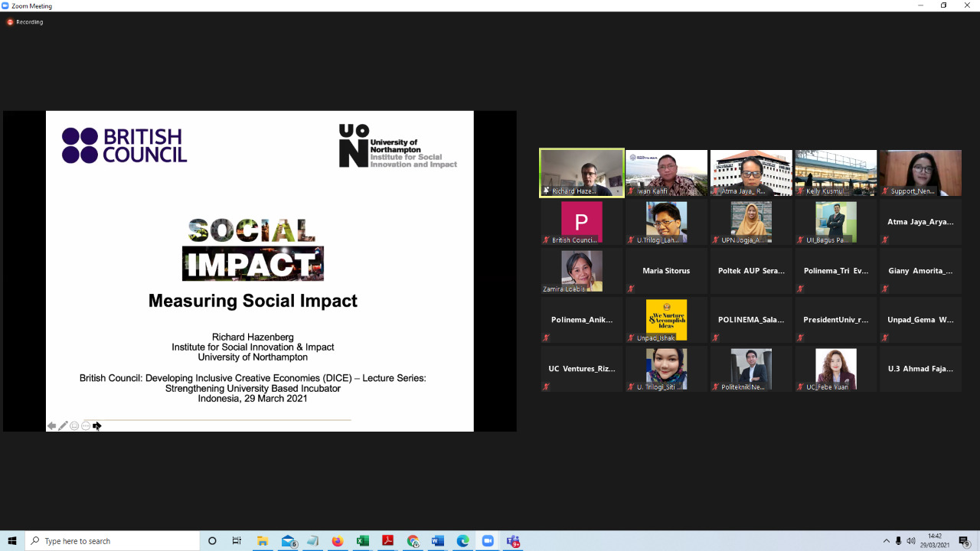Click the name 'Unpad_Gema W...'
Image resolution: width=980 pixels, height=551 pixels.
click(x=920, y=320)
